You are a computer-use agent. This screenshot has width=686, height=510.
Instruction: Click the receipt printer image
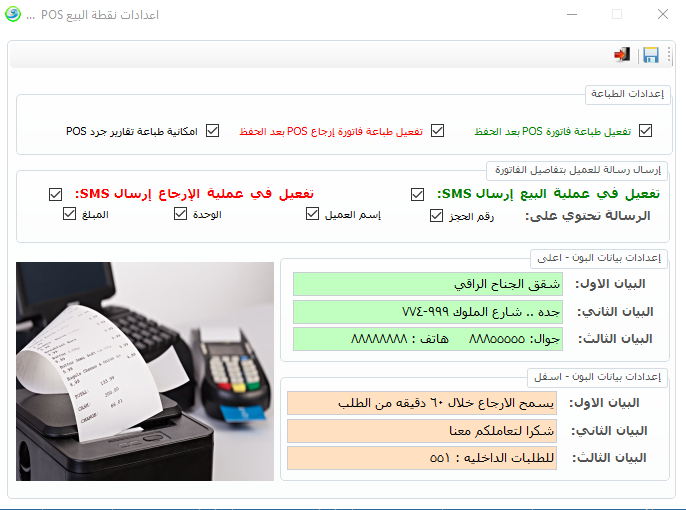(x=145, y=371)
